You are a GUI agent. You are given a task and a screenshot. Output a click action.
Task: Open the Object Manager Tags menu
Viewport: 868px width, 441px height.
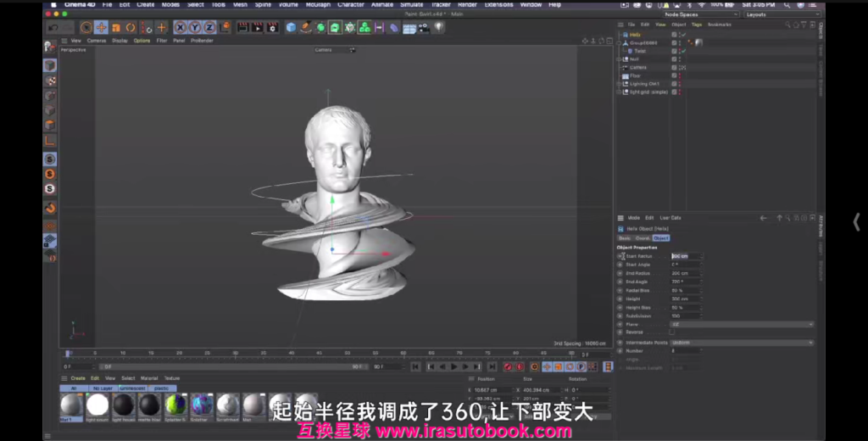[697, 25]
